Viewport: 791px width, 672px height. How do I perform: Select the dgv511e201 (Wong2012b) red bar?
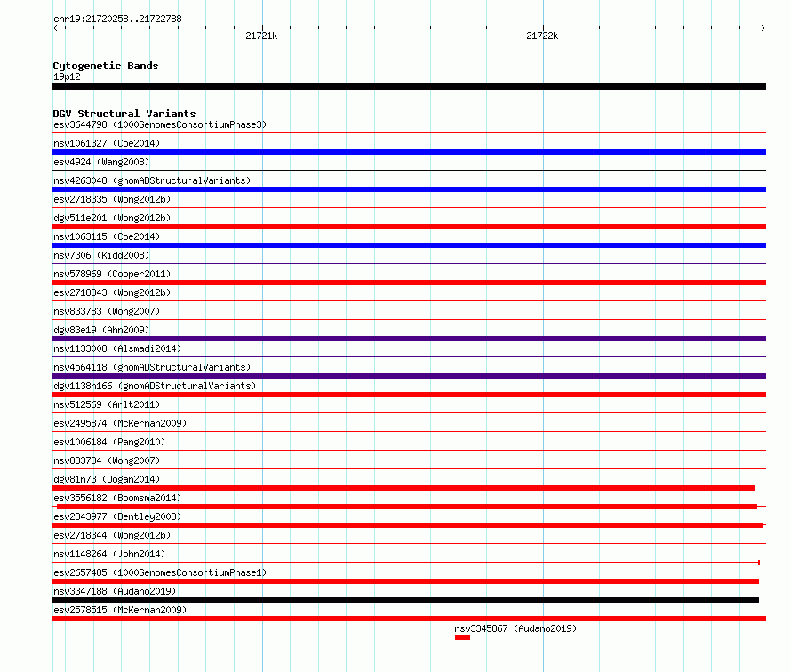[409, 227]
